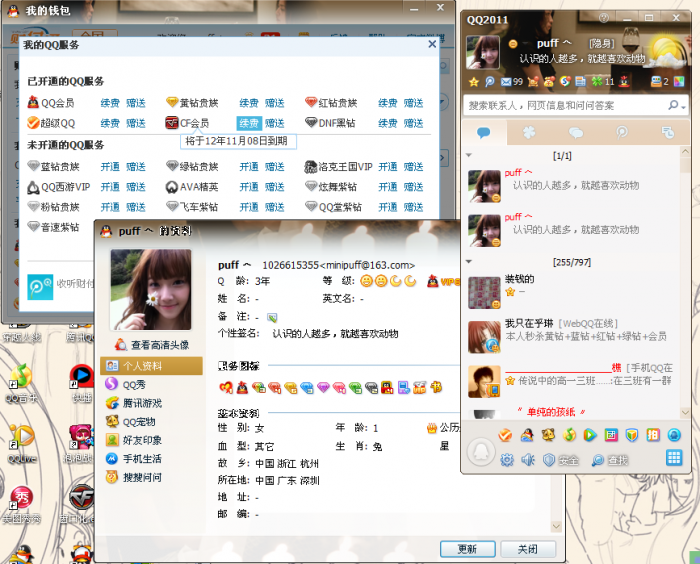Click the weather sun icon in QQ2011

(x=667, y=51)
